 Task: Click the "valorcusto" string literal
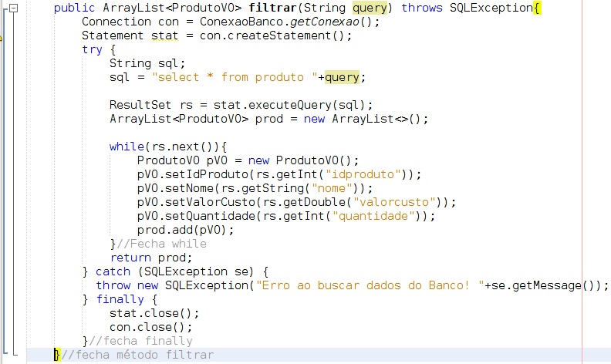coord(397,202)
